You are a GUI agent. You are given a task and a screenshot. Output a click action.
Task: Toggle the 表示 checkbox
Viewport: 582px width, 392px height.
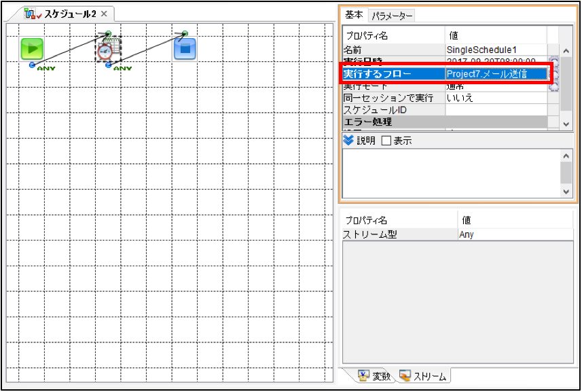pos(386,141)
